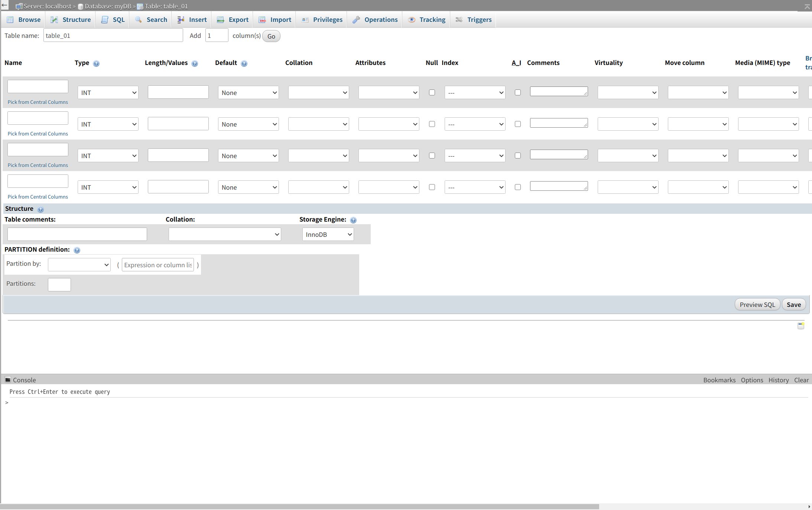Switch to the Structure tab
812x510 pixels.
(71, 20)
